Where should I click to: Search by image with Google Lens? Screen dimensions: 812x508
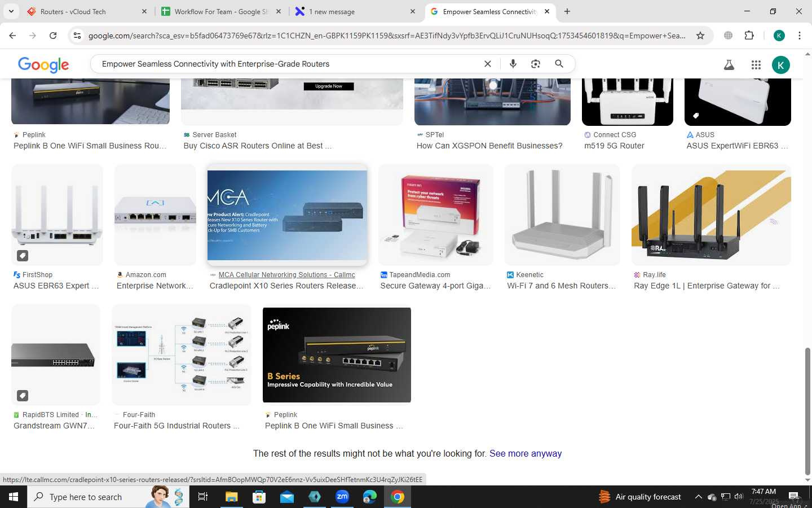(x=536, y=64)
